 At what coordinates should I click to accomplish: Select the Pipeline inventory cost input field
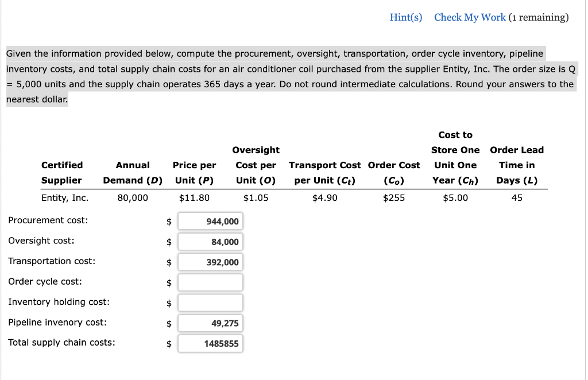(210, 323)
